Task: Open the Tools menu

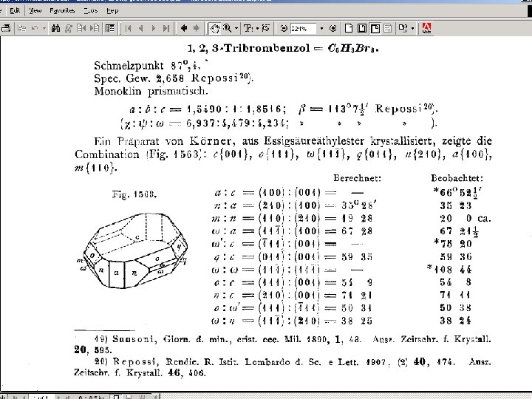Action: [x=91, y=10]
